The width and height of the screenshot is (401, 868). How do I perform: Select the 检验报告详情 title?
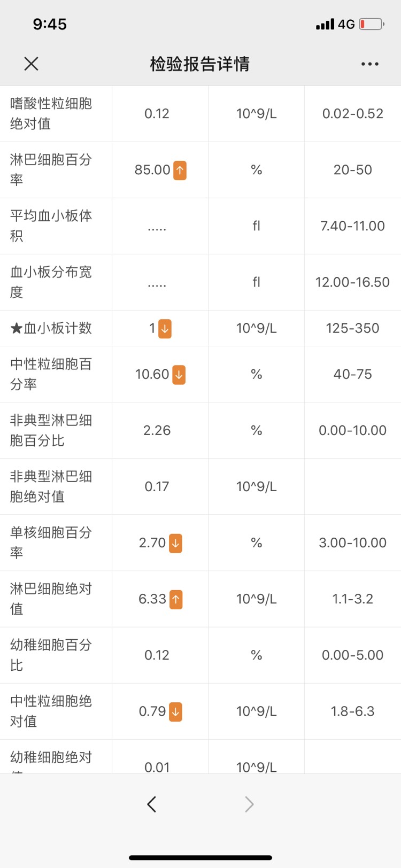click(200, 64)
